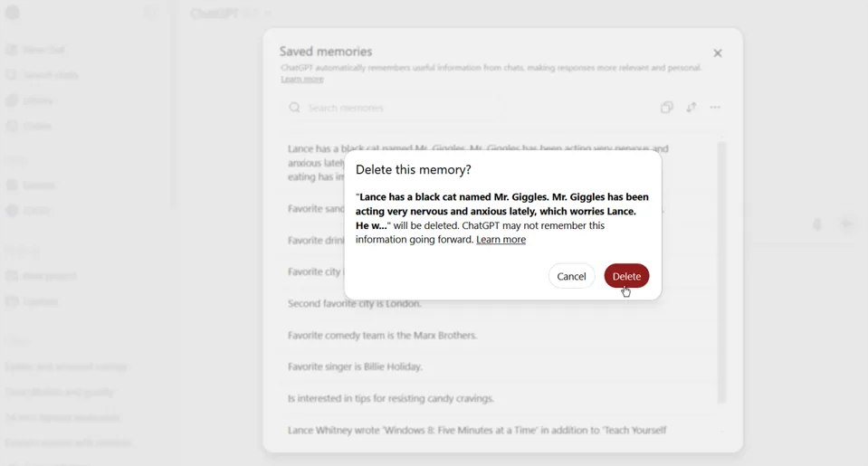Viewport: 868px width, 466px height.
Task: Select the Billie Holiday favorite singer memory
Action: [x=356, y=366]
